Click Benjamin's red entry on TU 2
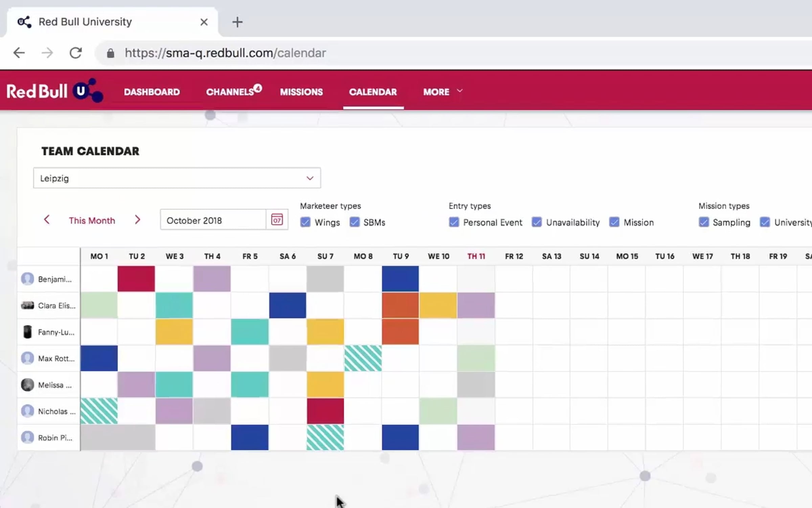The height and width of the screenshot is (508, 812). [x=136, y=279]
